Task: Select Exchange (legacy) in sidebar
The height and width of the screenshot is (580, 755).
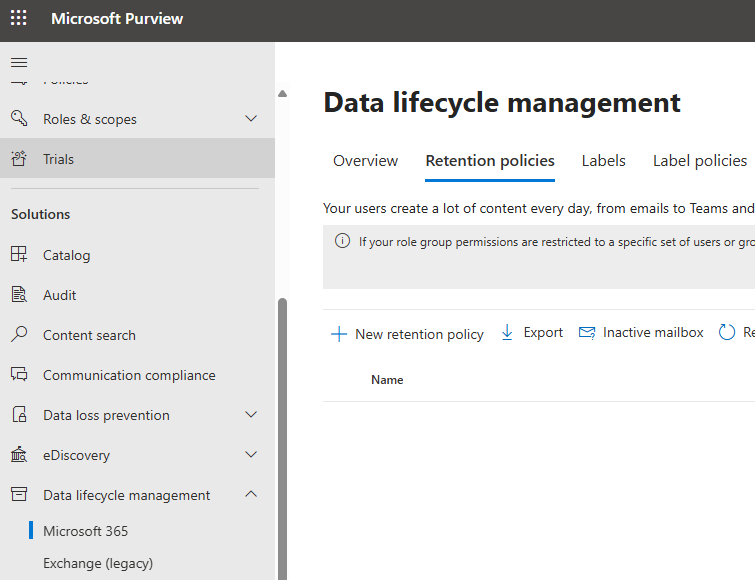Action: pos(98,563)
